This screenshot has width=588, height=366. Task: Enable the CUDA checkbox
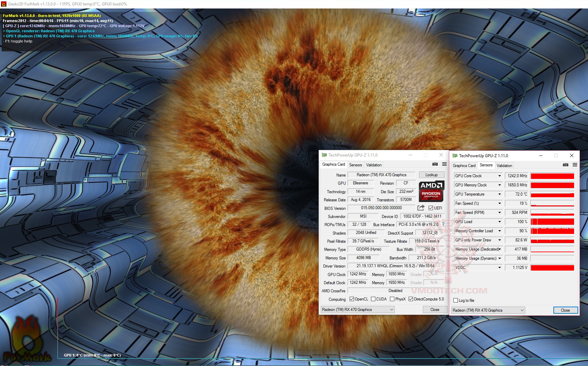(373, 299)
